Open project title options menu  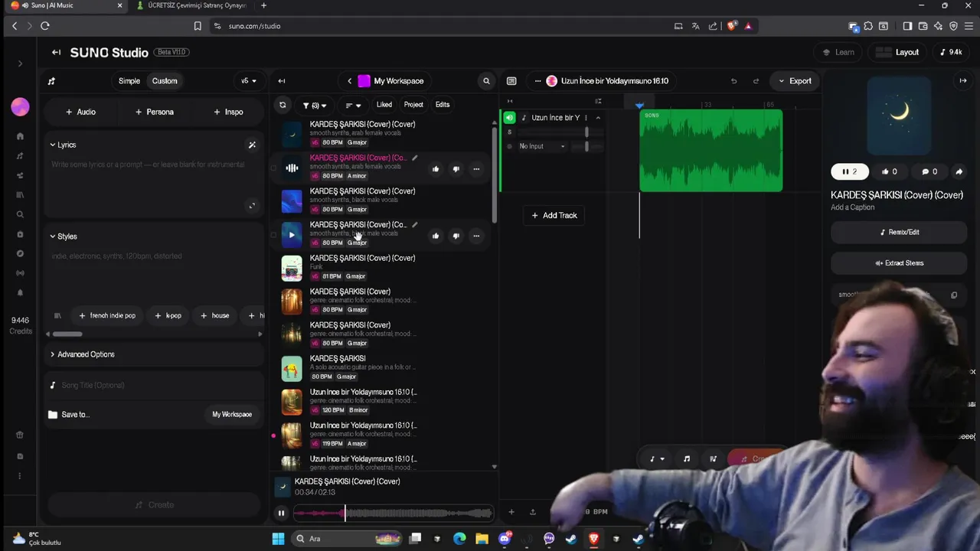[x=537, y=80]
